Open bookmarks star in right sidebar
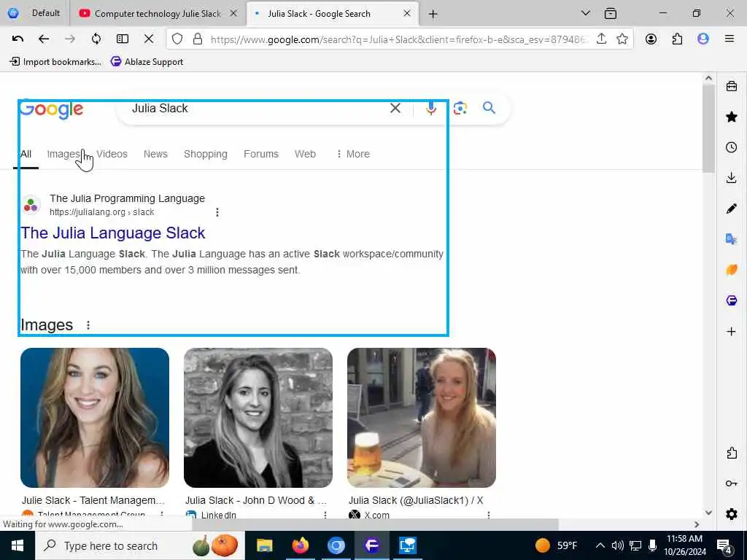The height and width of the screenshot is (560, 747). pos(732,117)
